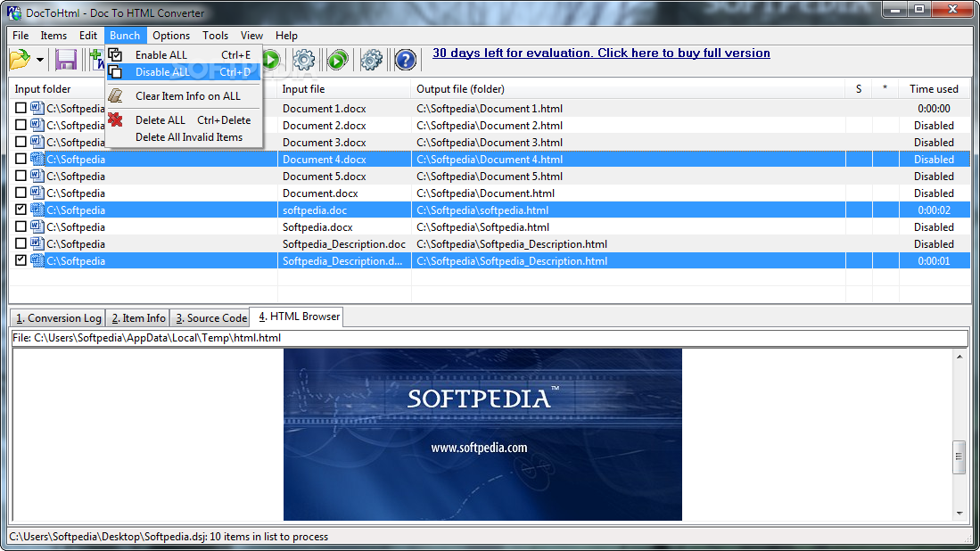Enable the checkbox for Softpedia.docx
This screenshot has width=980, height=551.
21,226
